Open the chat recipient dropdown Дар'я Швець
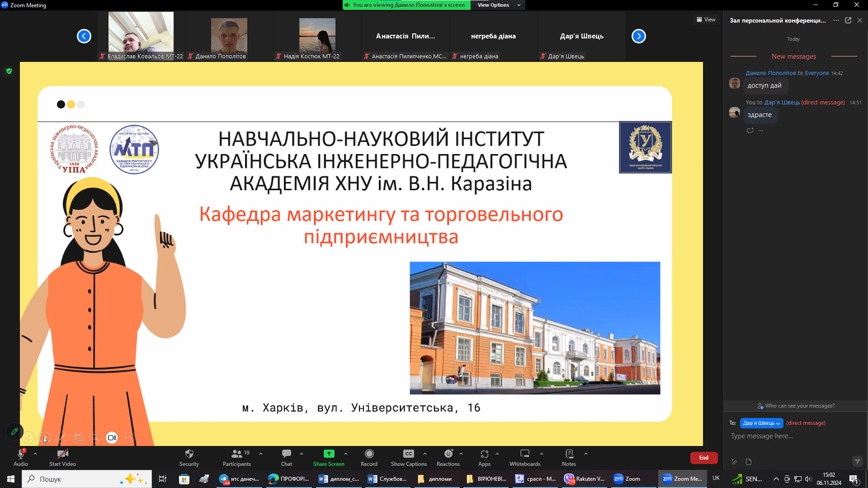The width and height of the screenshot is (868, 488). [x=761, y=423]
